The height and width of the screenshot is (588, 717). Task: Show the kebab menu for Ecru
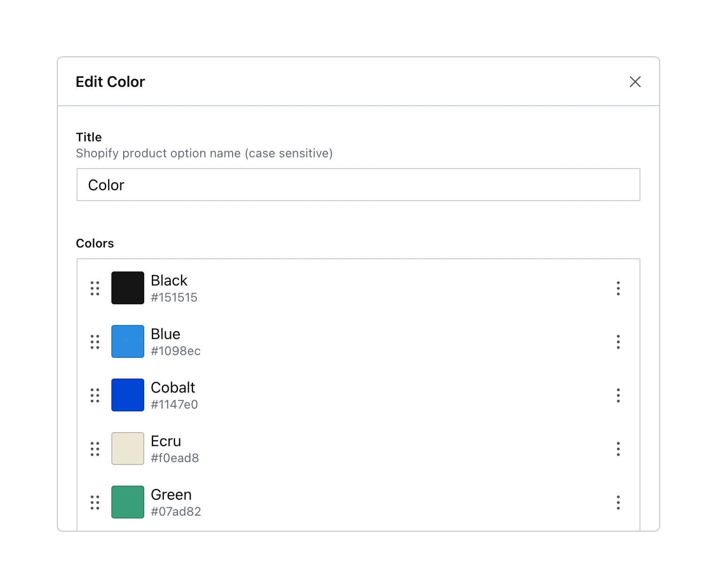618,449
